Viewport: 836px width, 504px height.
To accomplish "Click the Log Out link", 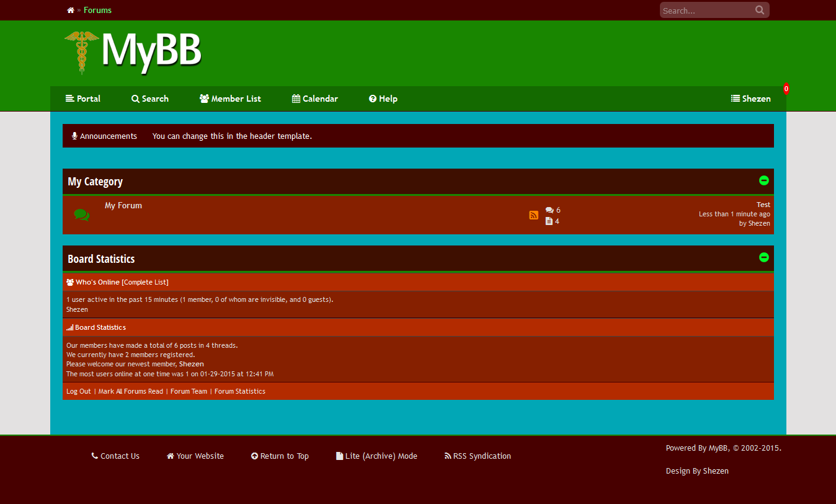I will 78,391.
